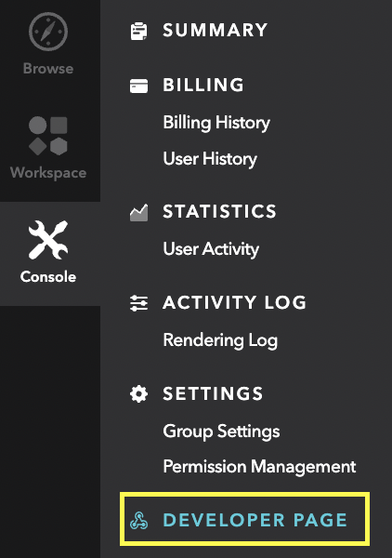The height and width of the screenshot is (558, 392).
Task: Click the Settings gear icon
Action: (138, 394)
